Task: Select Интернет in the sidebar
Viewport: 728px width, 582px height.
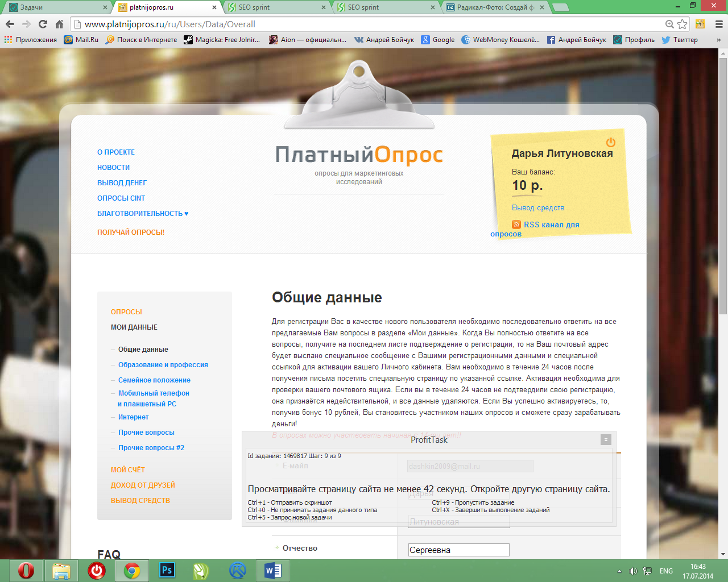Action: coord(133,417)
